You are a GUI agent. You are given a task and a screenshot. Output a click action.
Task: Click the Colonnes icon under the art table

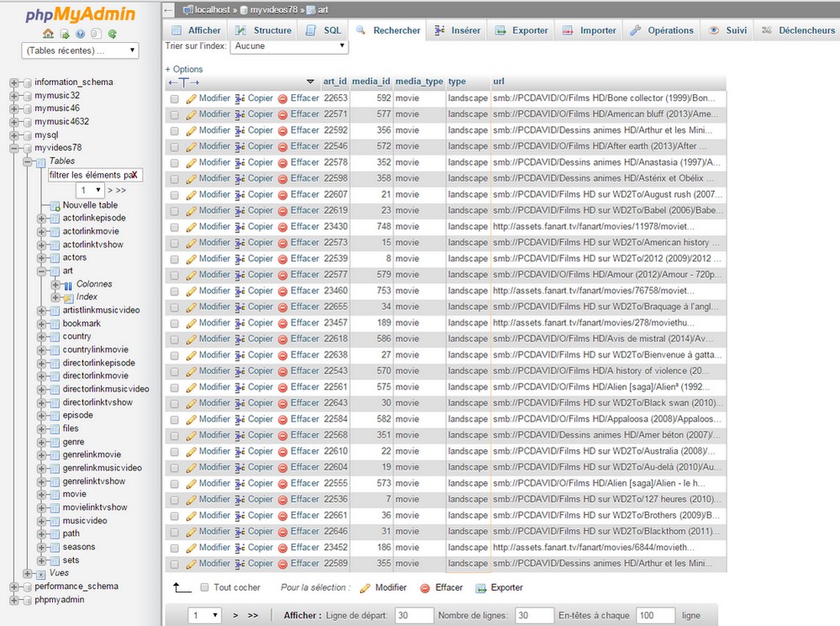(68, 284)
